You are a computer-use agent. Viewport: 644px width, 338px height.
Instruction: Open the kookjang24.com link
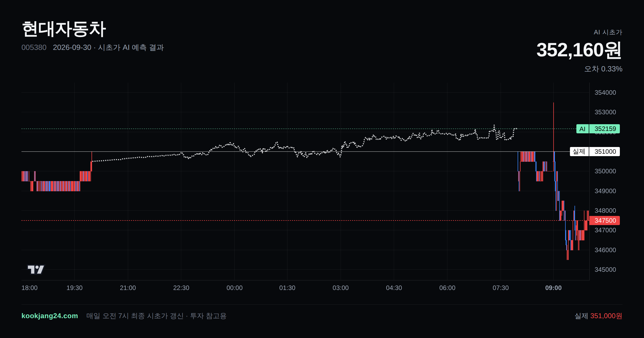click(x=50, y=316)
